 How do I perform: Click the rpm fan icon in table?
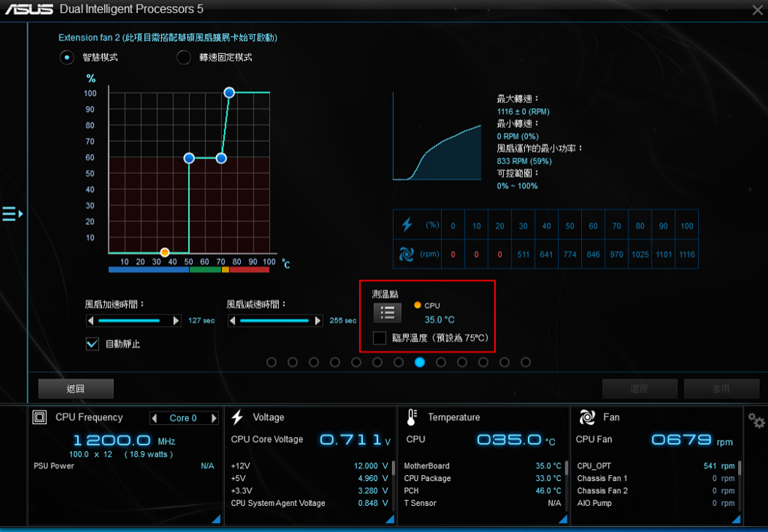click(x=407, y=255)
